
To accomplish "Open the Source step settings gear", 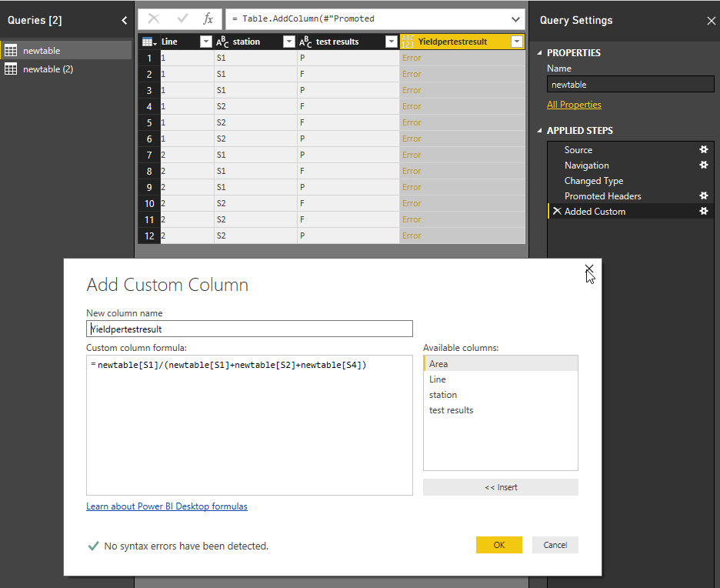I will [704, 150].
